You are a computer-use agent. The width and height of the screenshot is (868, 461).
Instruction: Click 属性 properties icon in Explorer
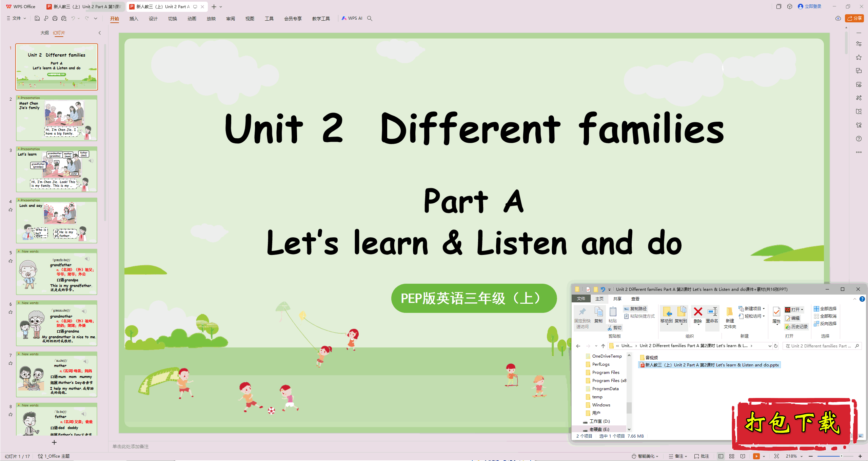click(x=776, y=316)
